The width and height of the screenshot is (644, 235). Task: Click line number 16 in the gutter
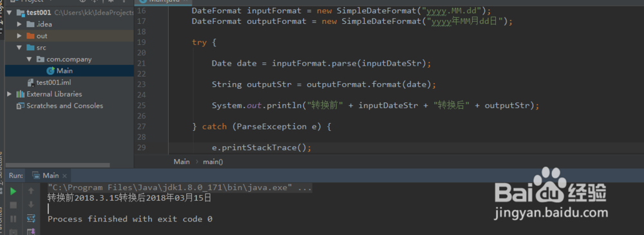tap(141, 10)
